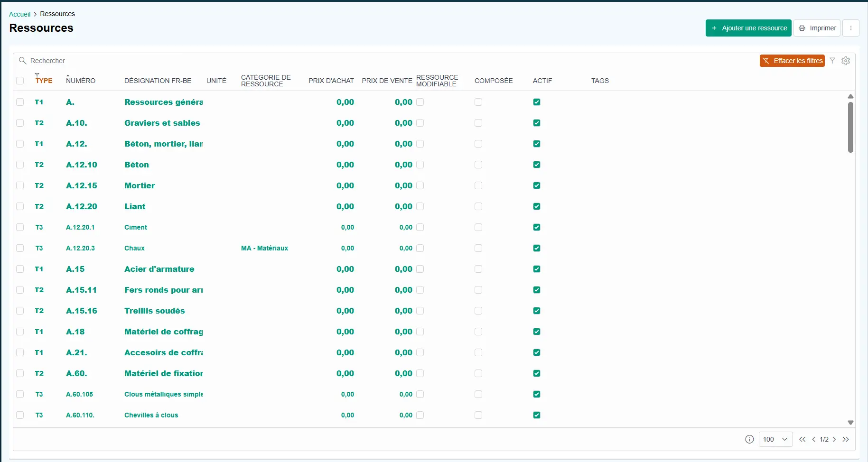Click Fers ronds pour designation
868x462 pixels.
coord(163,290)
